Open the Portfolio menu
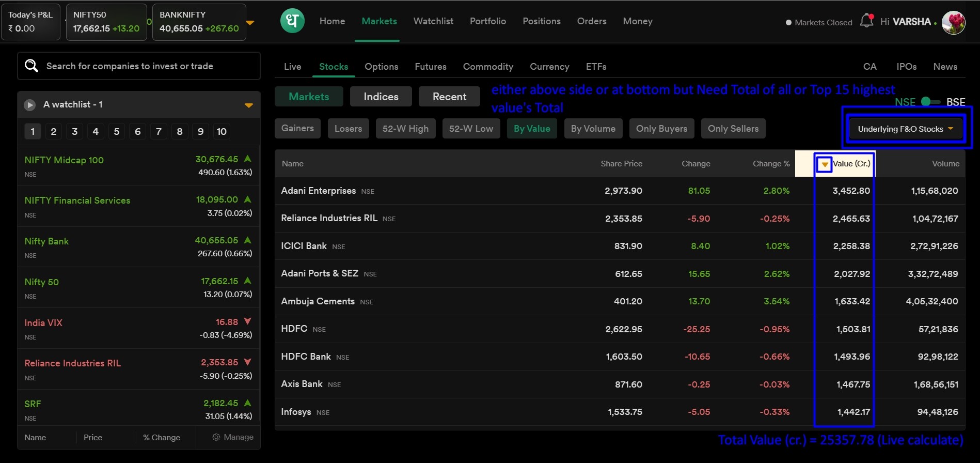This screenshot has width=980, height=463. point(487,21)
